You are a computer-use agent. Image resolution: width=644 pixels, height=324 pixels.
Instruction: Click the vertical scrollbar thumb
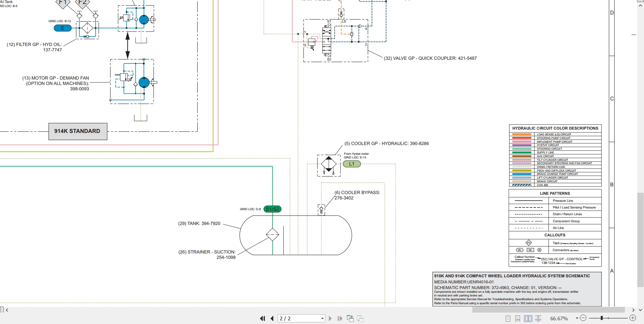coord(641,240)
